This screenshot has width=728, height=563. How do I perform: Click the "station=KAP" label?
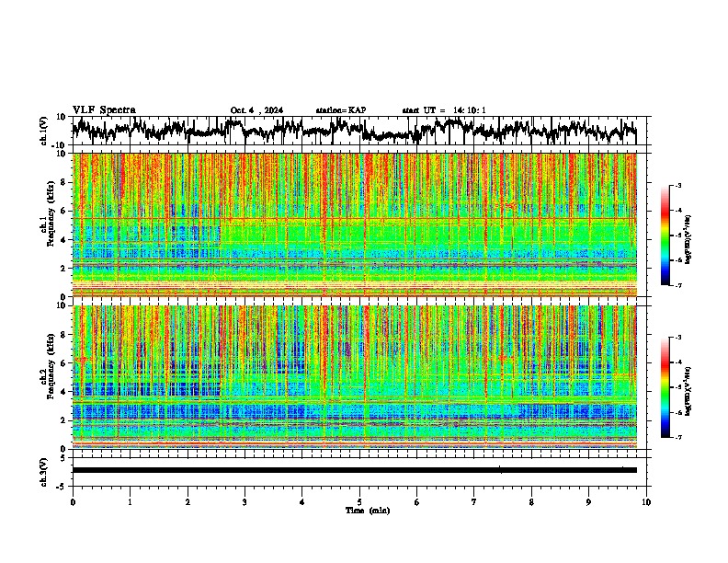(x=341, y=110)
